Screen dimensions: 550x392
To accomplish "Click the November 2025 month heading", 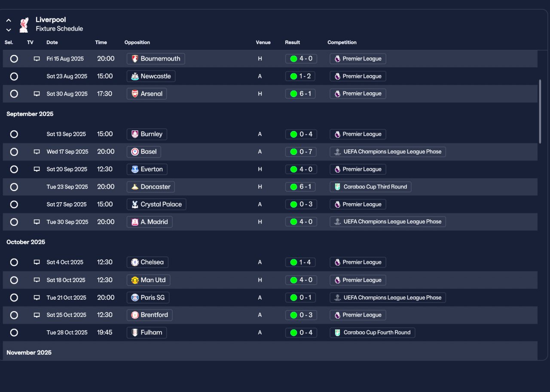I will tap(29, 352).
